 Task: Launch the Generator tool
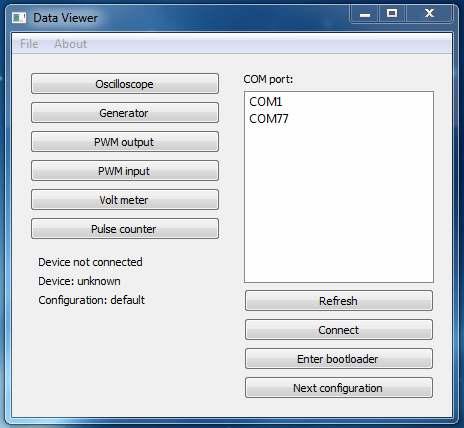coord(125,113)
